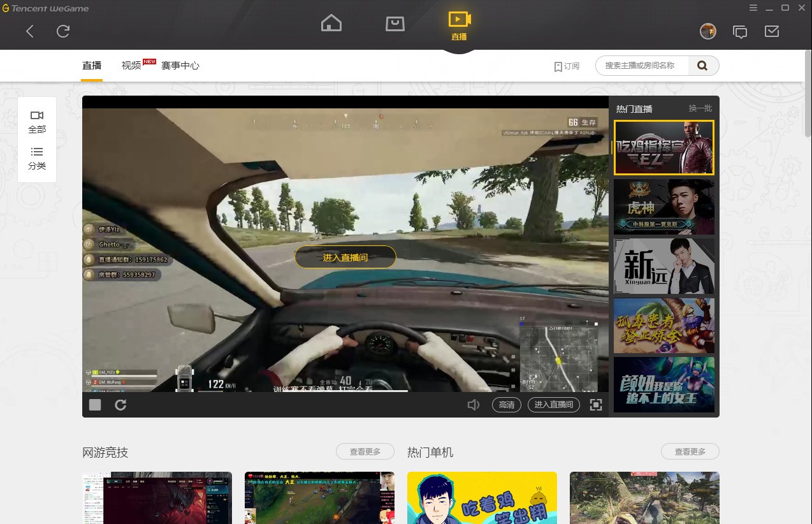812x524 pixels.
Task: Click 换一批 to refresh hot streams
Action: click(x=700, y=108)
